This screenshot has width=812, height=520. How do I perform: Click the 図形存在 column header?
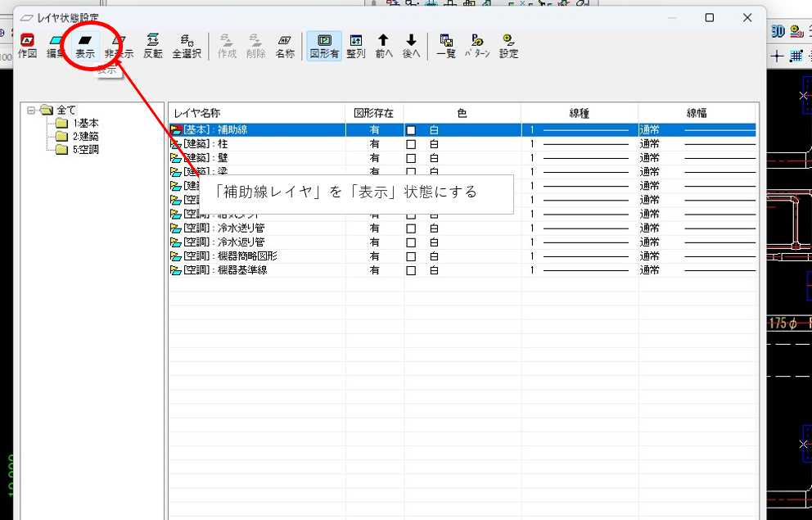[x=374, y=114]
